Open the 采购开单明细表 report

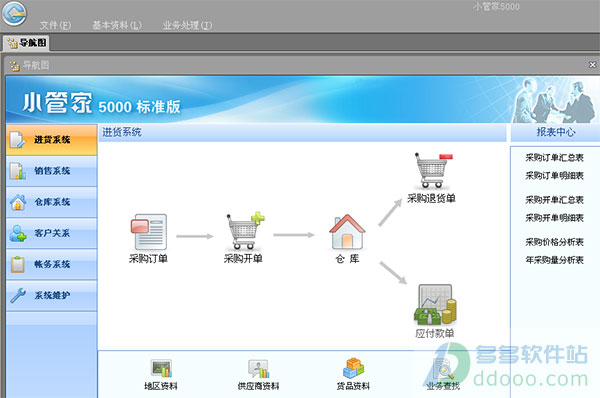coord(554,218)
